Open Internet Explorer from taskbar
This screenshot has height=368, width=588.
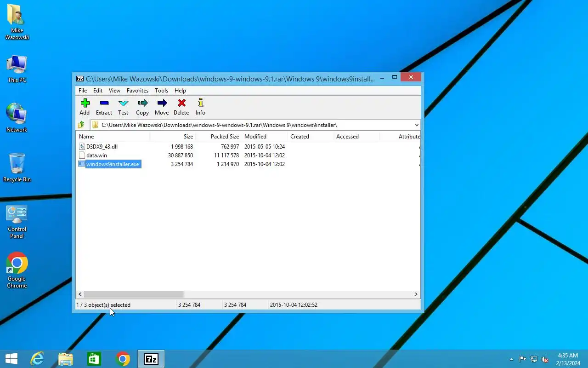(x=37, y=359)
